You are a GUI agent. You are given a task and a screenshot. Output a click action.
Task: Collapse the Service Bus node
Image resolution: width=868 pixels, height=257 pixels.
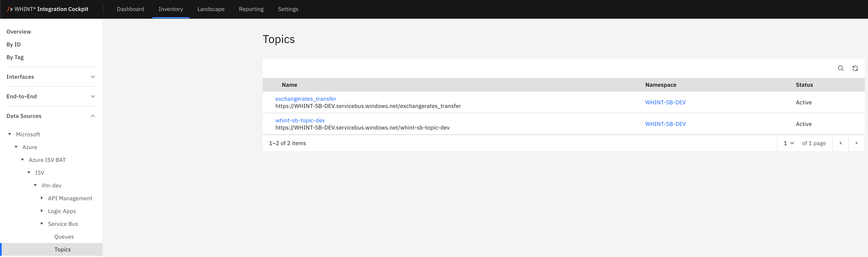click(42, 223)
